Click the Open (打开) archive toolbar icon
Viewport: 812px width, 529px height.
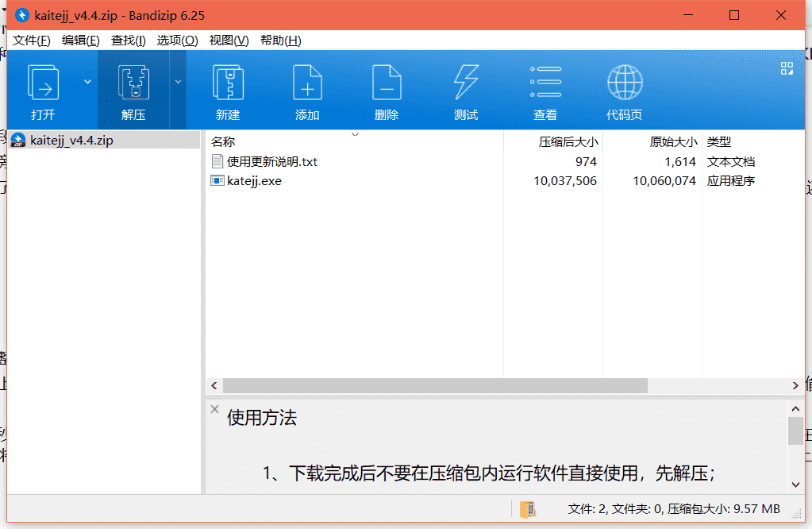43,83
